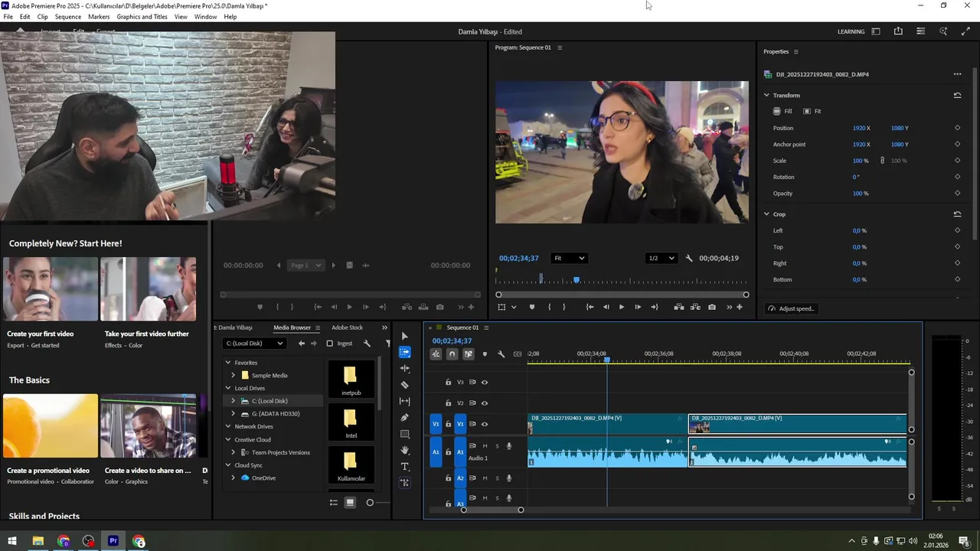Click the Program monitor playhead marker
980x551 pixels.
577,280
